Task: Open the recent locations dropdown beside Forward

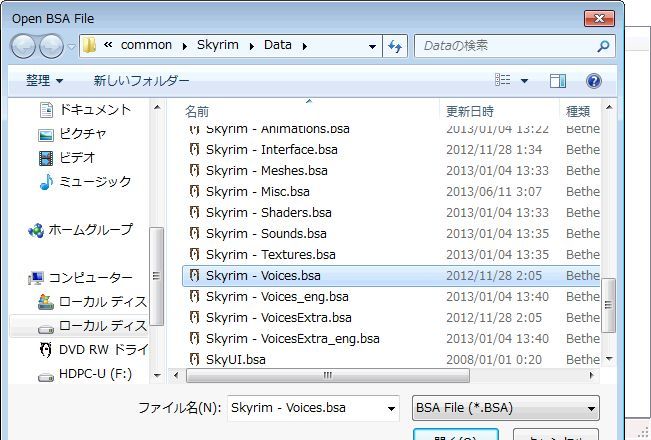Action: click(71, 46)
